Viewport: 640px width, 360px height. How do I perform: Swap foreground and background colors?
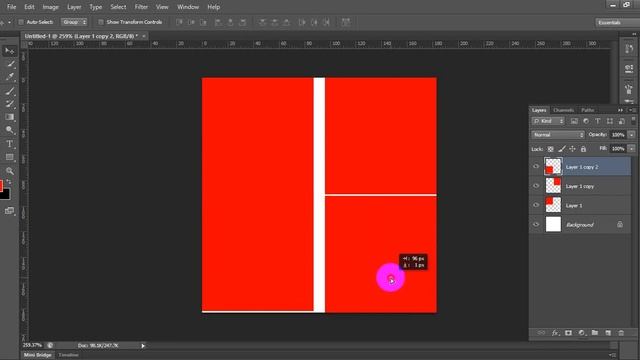click(9, 182)
